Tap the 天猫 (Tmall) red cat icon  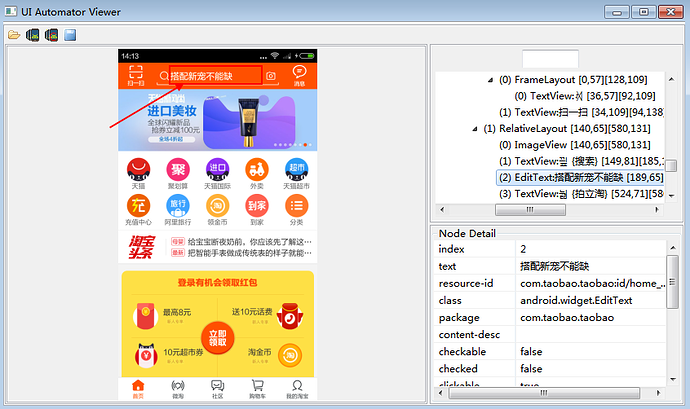coord(138,169)
